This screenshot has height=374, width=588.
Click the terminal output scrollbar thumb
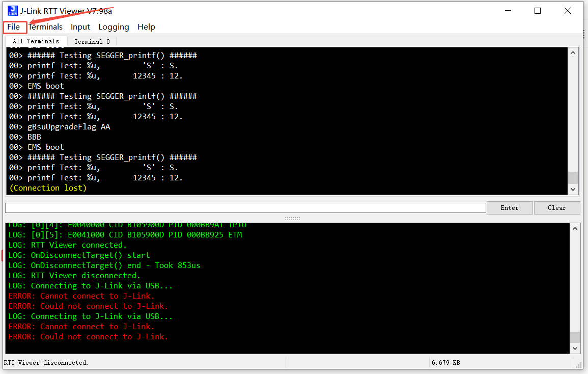click(573, 178)
